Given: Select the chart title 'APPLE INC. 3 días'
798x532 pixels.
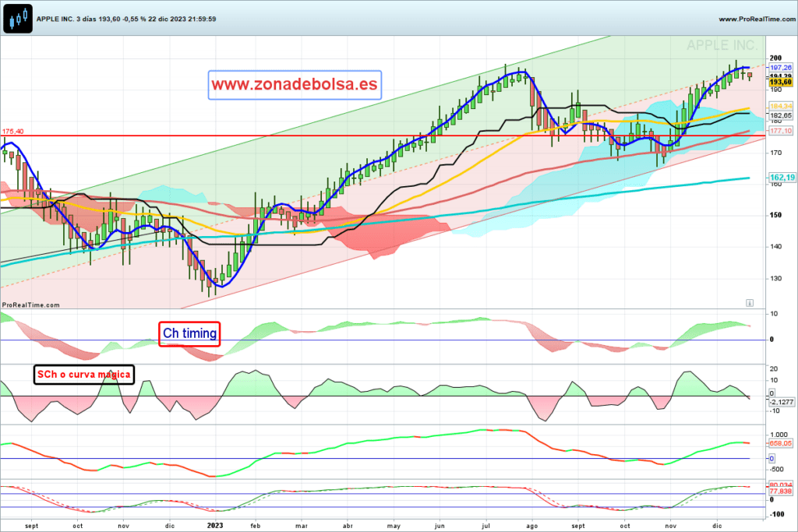Looking at the screenshot, I should coord(66,19).
